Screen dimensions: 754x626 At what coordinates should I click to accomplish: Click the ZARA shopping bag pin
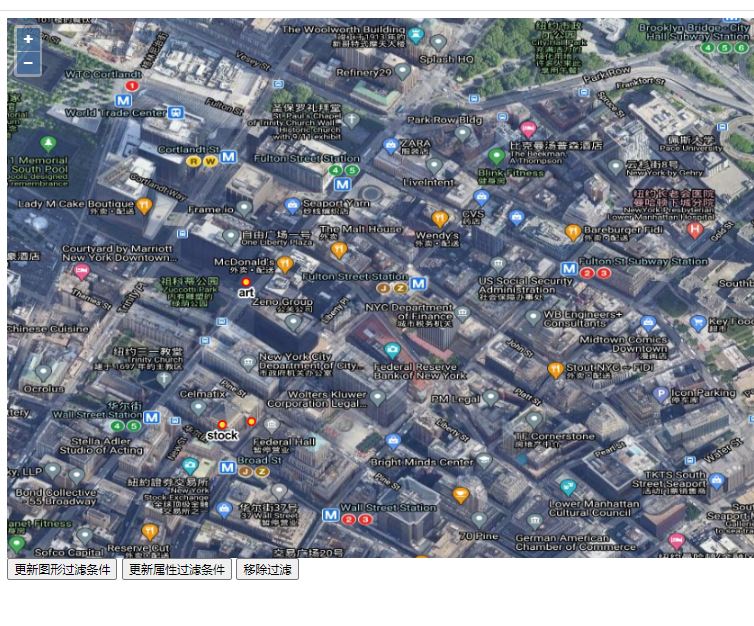[x=390, y=145]
